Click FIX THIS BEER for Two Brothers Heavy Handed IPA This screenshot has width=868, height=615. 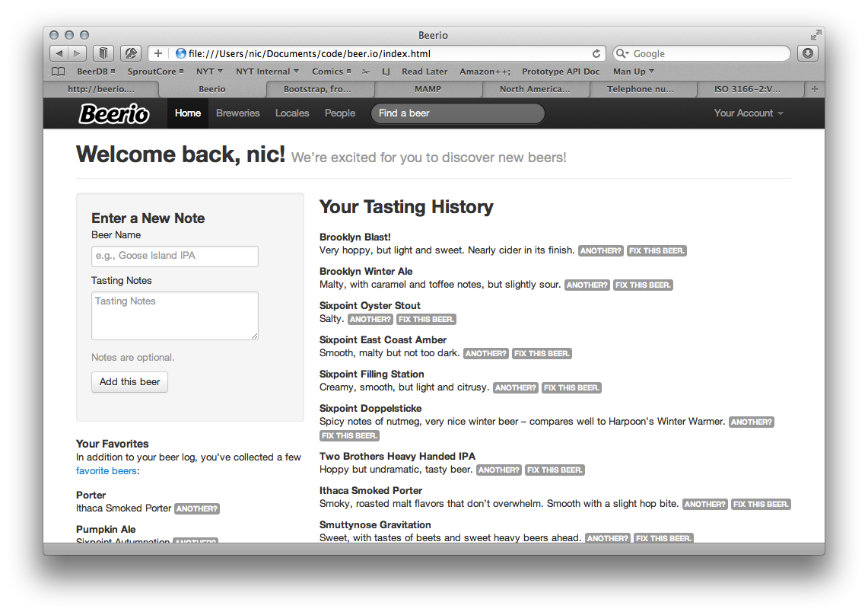pyautogui.click(x=555, y=470)
